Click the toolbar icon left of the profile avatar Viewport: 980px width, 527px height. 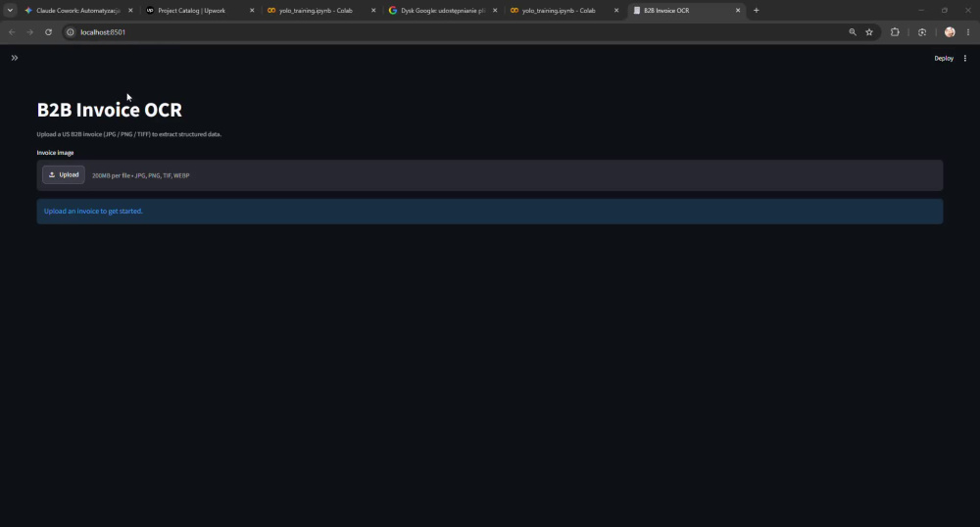point(922,32)
